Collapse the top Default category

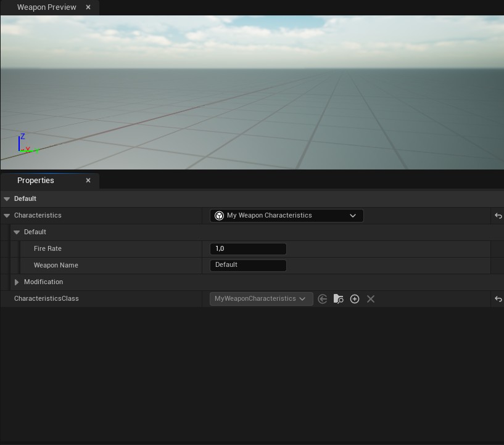tap(7, 199)
